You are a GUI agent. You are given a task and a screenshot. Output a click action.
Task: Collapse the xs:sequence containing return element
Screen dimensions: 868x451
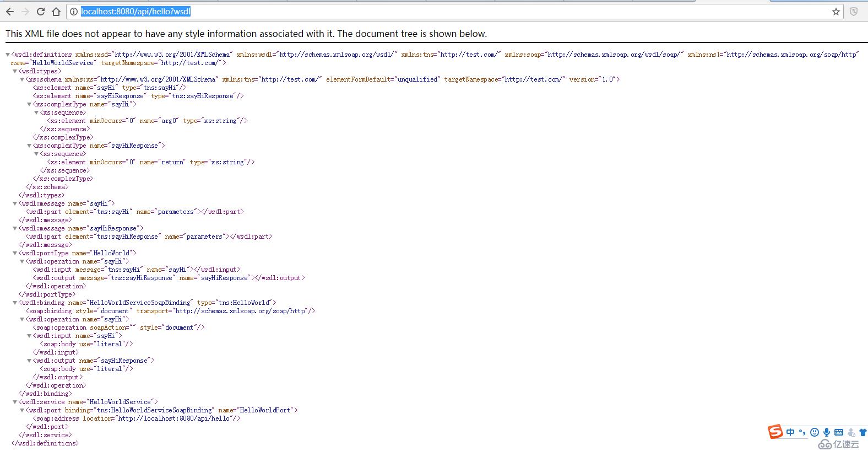pyautogui.click(x=36, y=154)
